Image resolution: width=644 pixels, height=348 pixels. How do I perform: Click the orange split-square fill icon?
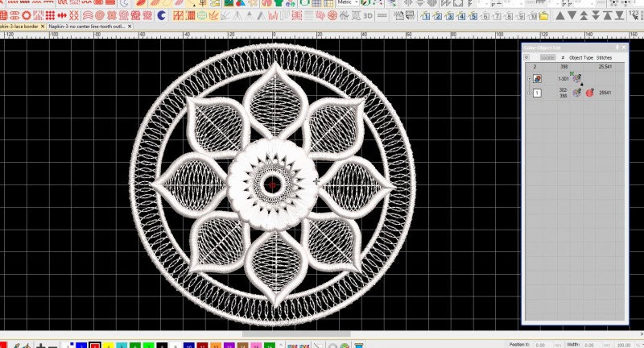[x=178, y=16]
